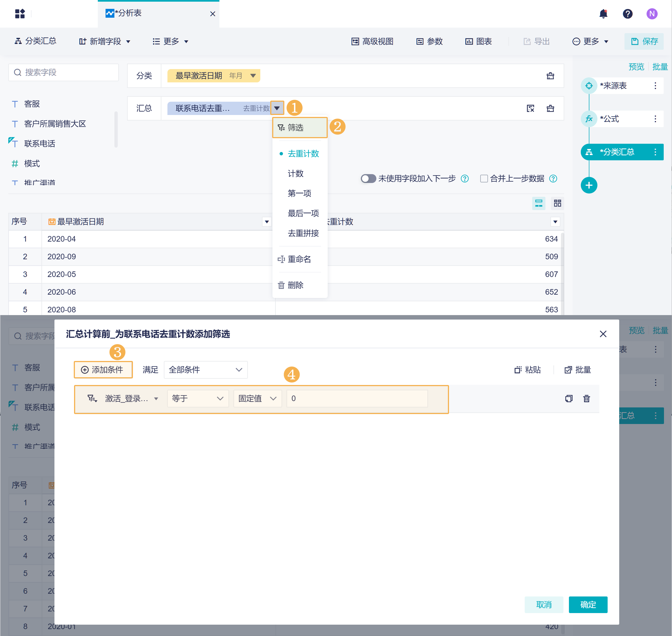Viewport: 672px width, 636px height.
Task: Switch to grid card view icon
Action: pos(557,203)
